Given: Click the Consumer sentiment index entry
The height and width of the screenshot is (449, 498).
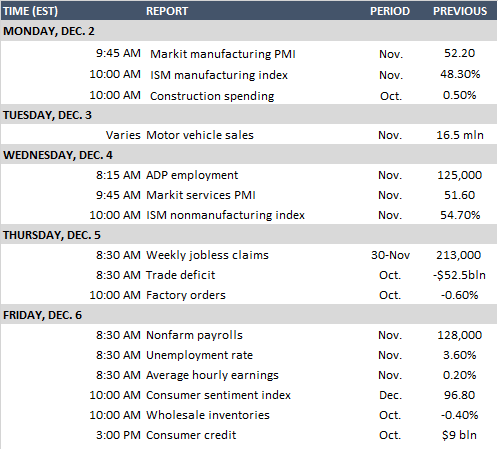Looking at the screenshot, I should [218, 395].
